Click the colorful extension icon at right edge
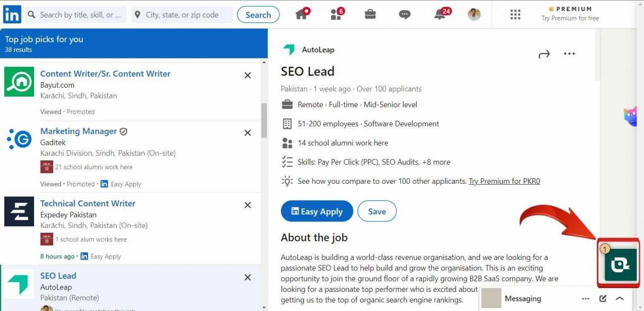The image size is (644, 311). click(x=630, y=116)
